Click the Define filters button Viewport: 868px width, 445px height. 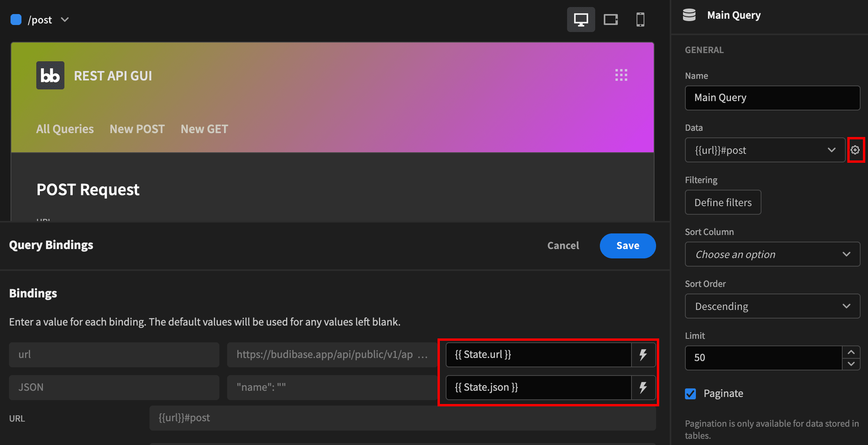(723, 202)
